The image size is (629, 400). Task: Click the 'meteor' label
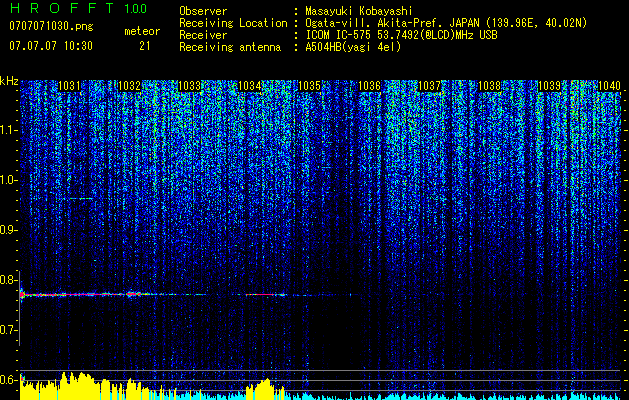pos(142,31)
